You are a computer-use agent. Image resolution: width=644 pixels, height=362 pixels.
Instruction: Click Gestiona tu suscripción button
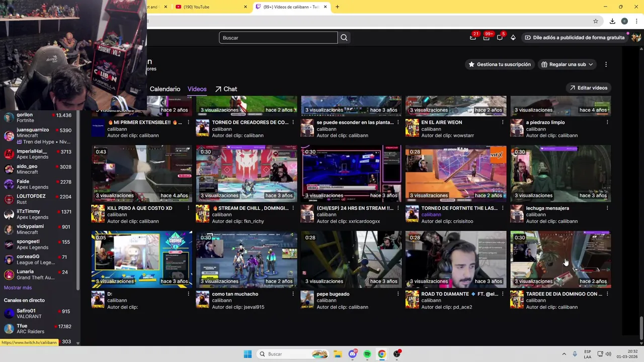click(x=500, y=64)
